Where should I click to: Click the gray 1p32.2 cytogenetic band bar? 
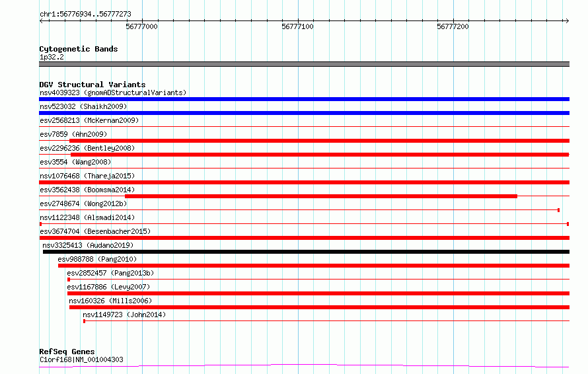coord(304,64)
